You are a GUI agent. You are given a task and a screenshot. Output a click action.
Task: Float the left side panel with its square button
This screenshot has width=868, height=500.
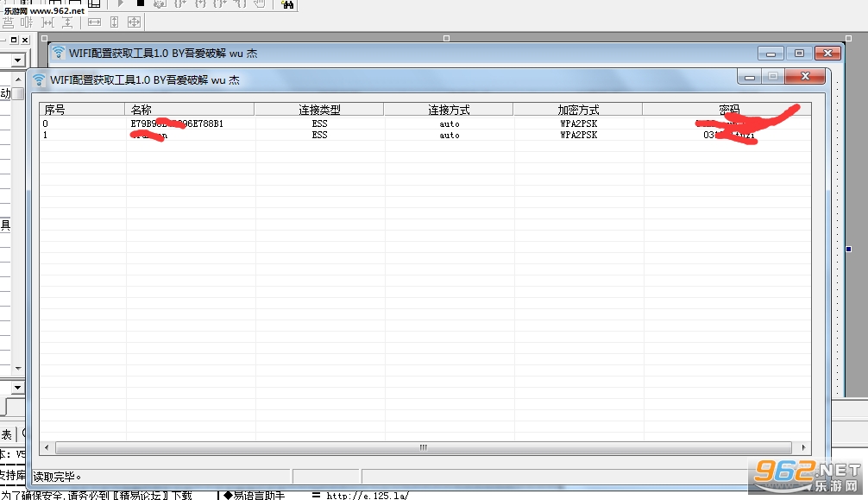14,40
